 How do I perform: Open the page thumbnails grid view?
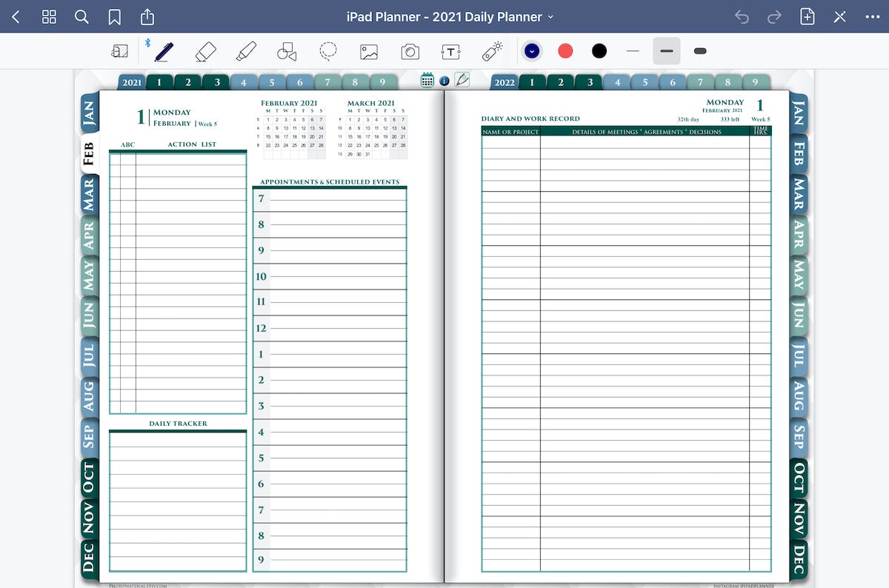tap(50, 16)
